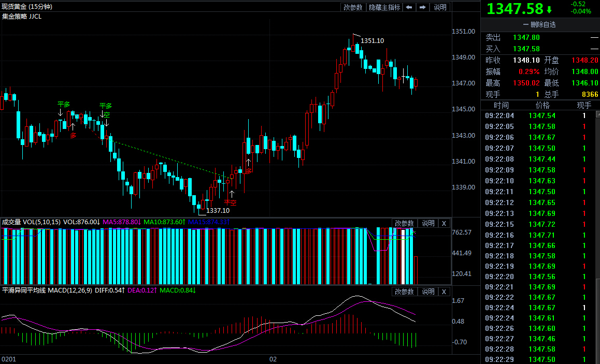Viewport: 600px width, 364px height.
Task: Click the MACD:0.84 value
Action: coord(178,290)
